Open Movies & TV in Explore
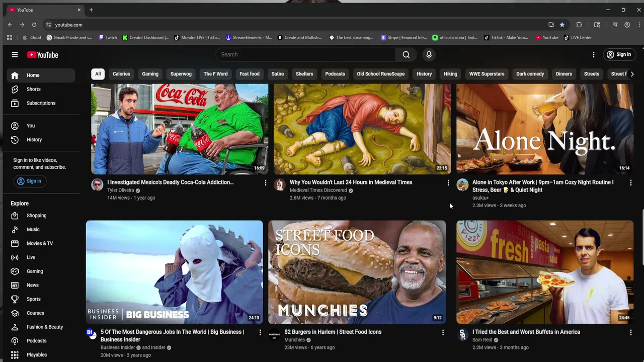This screenshot has width=644, height=362. coord(41,243)
